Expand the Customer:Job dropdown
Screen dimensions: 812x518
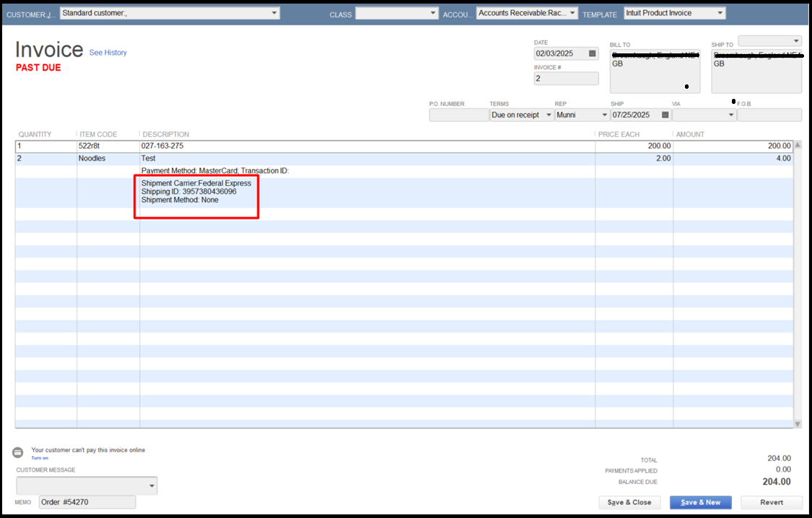[x=274, y=13]
